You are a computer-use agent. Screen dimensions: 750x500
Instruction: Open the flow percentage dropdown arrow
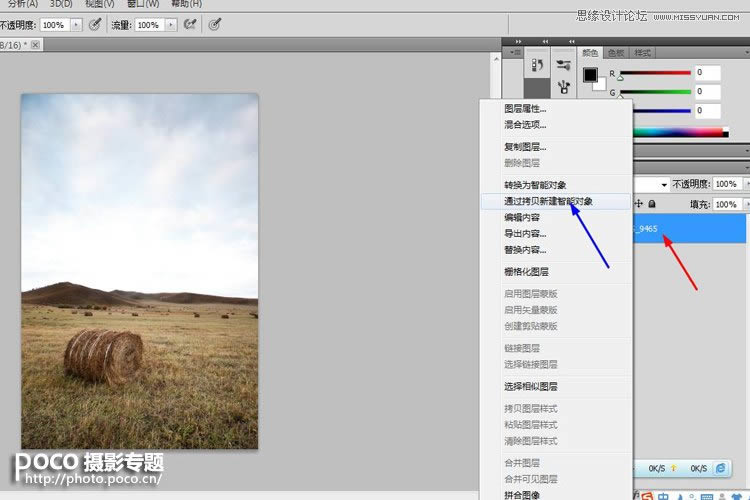[171, 24]
